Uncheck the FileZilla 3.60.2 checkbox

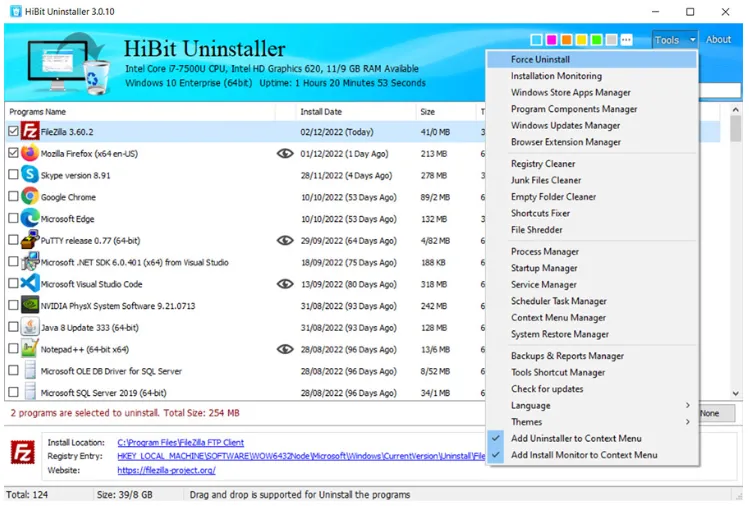click(x=13, y=131)
